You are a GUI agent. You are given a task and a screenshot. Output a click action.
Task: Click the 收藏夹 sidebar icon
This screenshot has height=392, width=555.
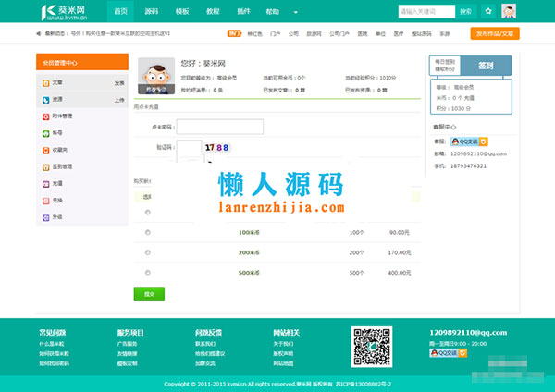pos(44,150)
